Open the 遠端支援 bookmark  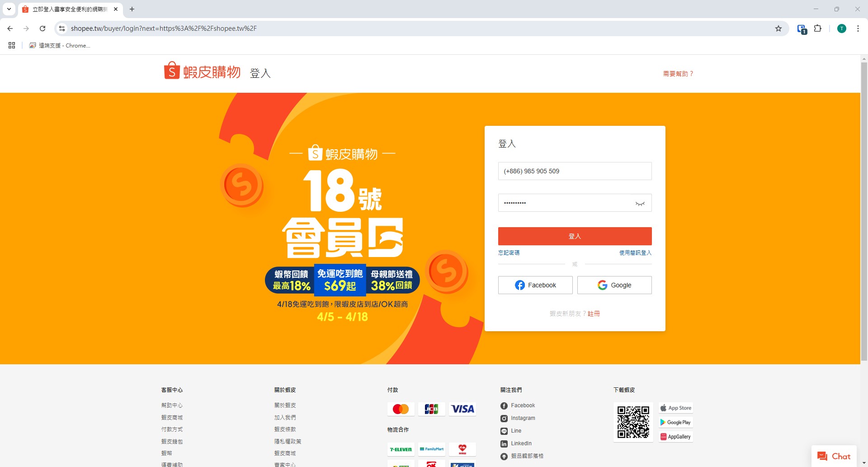click(x=59, y=45)
